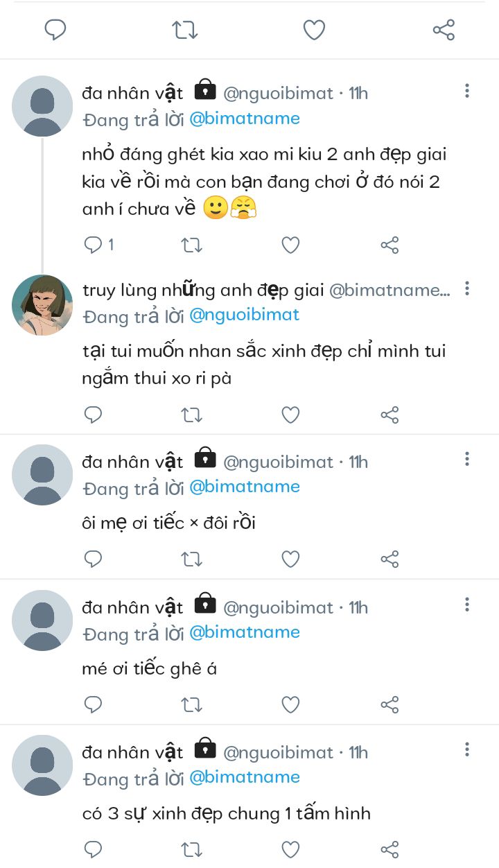This screenshot has width=499, height=868.
Task: Open the default avatar on "có 3 sự" tweet
Action: [x=42, y=765]
